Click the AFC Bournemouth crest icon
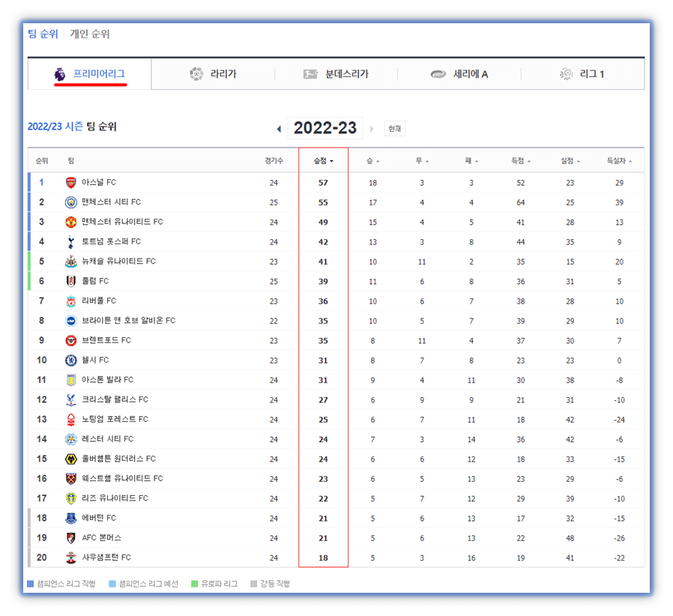This screenshot has width=673, height=616. (x=70, y=538)
